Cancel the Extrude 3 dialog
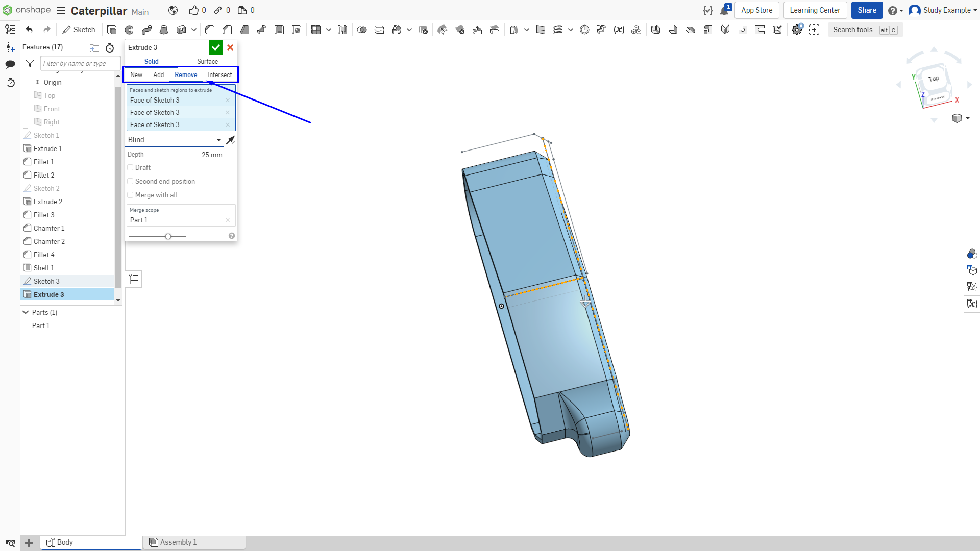The image size is (980, 551). [x=230, y=47]
